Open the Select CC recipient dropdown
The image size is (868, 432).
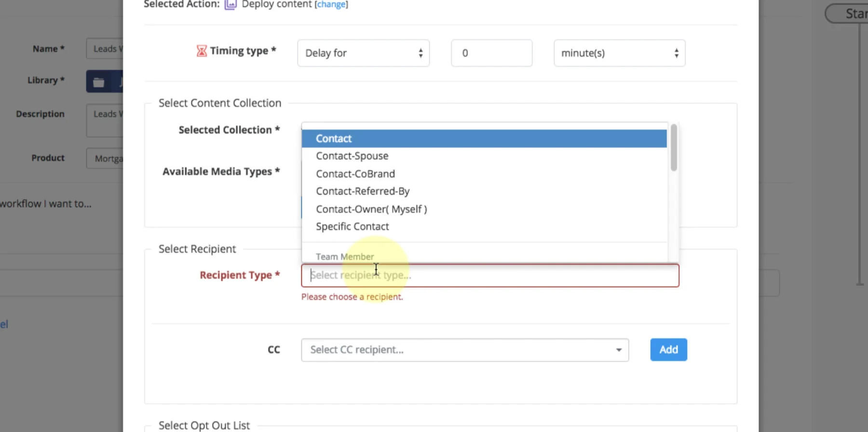tap(465, 350)
